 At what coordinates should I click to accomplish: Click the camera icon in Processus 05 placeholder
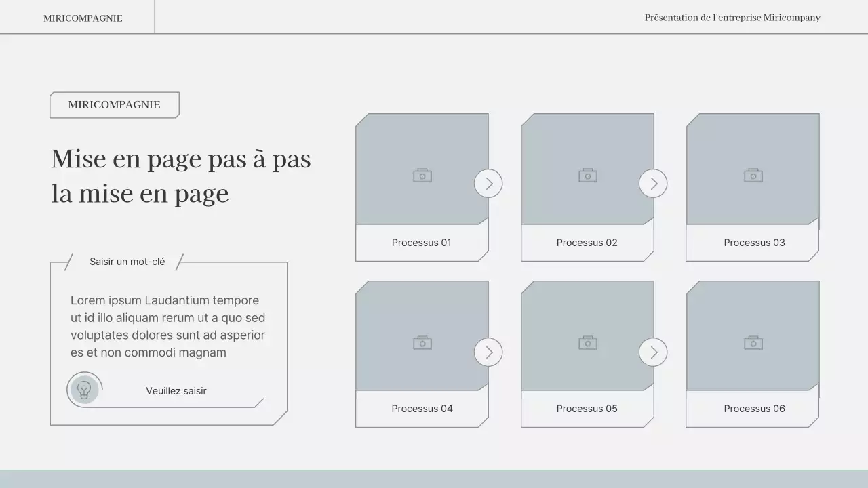(587, 343)
